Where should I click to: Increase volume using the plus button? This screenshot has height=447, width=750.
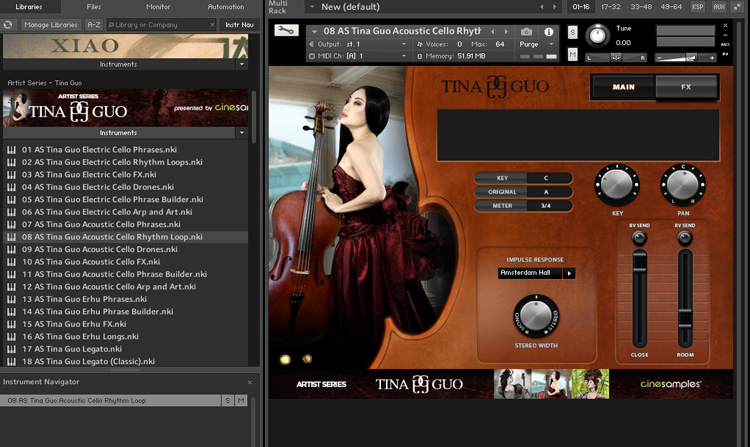pyautogui.click(x=712, y=58)
